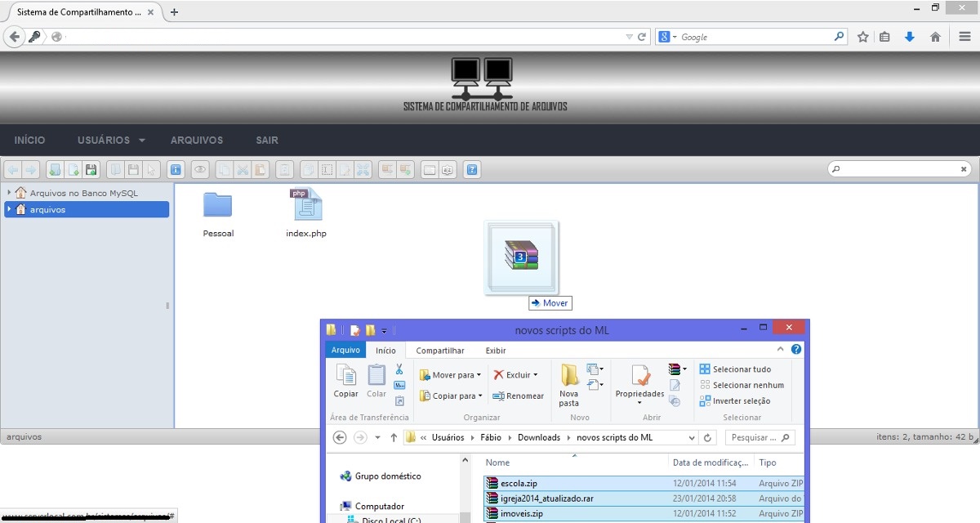
Task: Click the blue info icon in toolbar
Action: pyautogui.click(x=176, y=170)
